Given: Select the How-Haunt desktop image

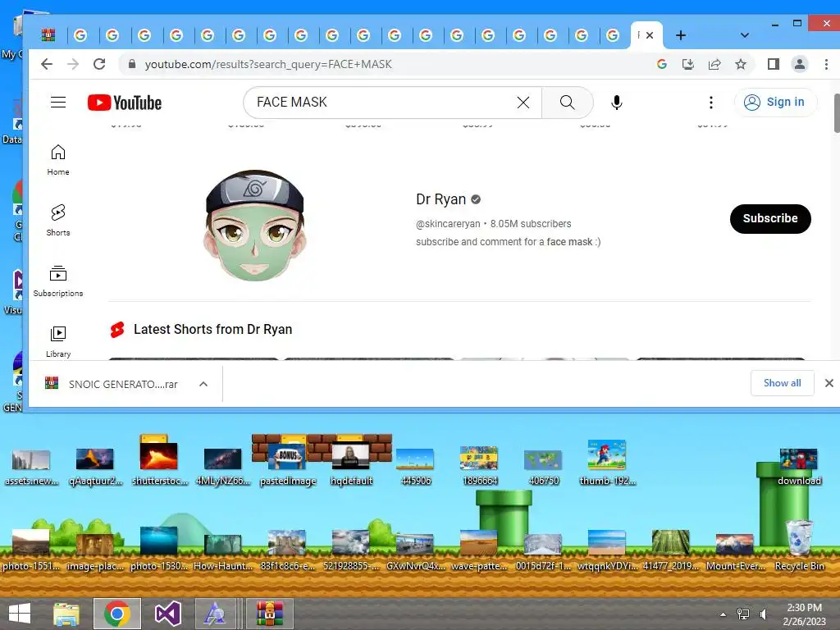Looking at the screenshot, I should [223, 552].
